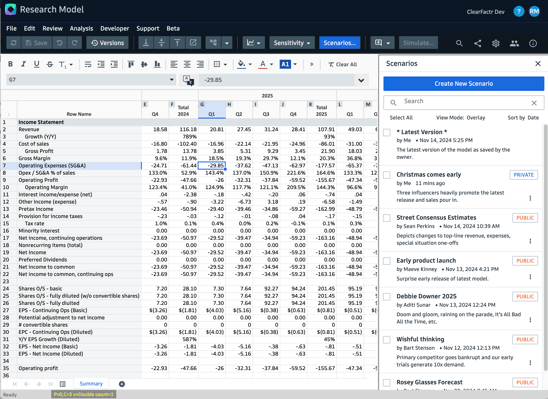
Task: Open the Analysis menu
Action: point(81,29)
